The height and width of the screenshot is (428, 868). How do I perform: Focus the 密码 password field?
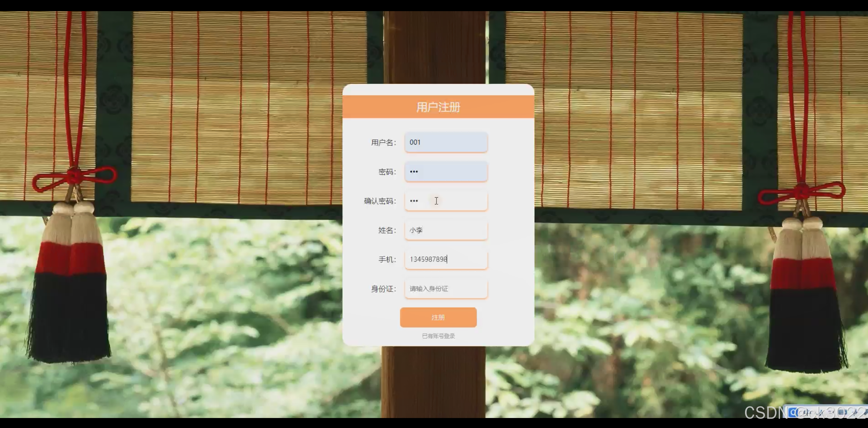pyautogui.click(x=446, y=172)
